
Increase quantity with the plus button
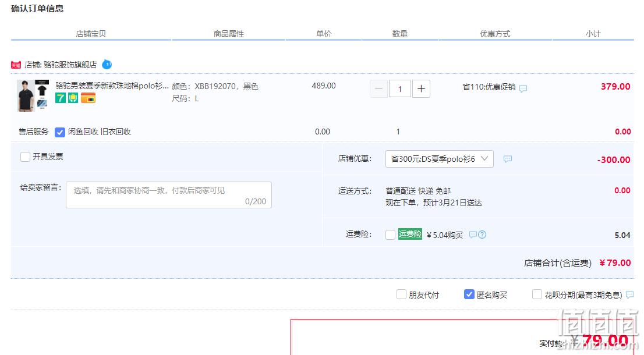[x=421, y=88]
